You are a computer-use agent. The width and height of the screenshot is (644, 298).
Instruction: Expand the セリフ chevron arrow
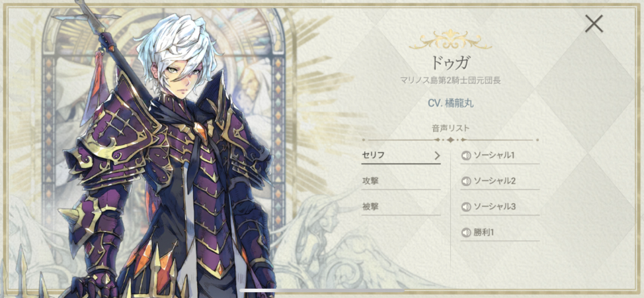click(437, 156)
